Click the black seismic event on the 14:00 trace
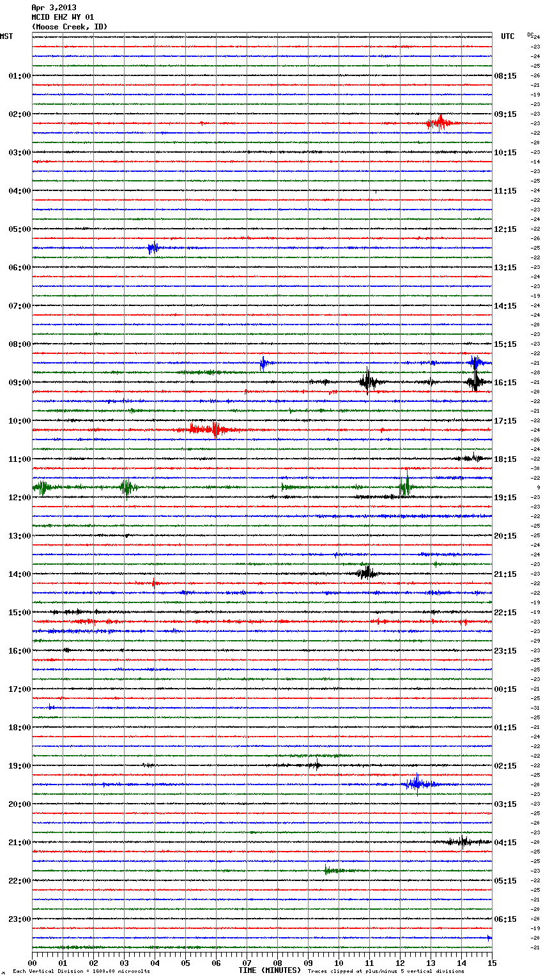This screenshot has height=980, width=543. pos(367,572)
